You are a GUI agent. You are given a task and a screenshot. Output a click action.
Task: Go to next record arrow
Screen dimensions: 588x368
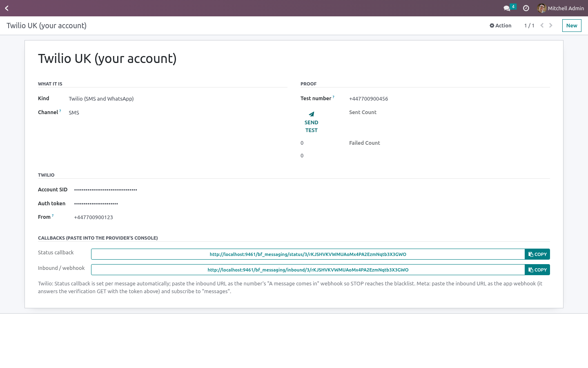click(551, 25)
